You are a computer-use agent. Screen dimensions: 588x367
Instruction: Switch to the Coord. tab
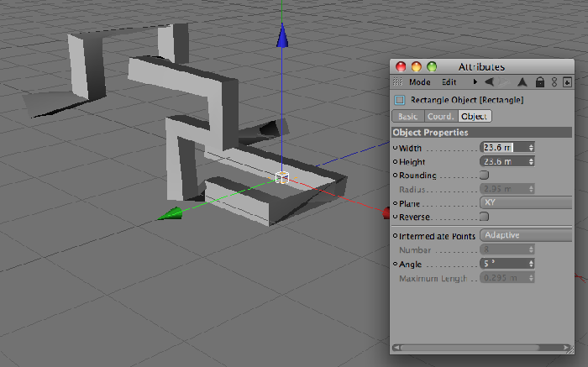coord(441,117)
